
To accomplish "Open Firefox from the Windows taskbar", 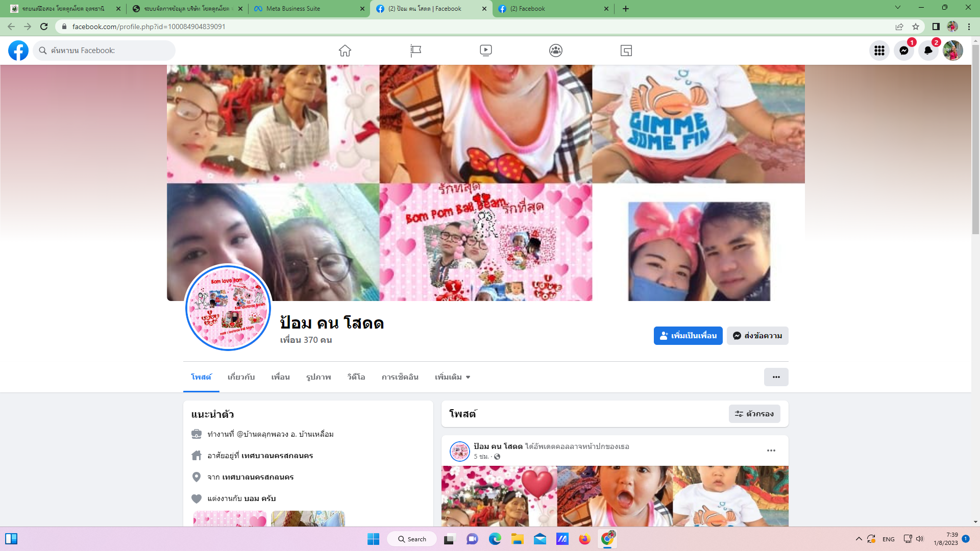I will 584,539.
